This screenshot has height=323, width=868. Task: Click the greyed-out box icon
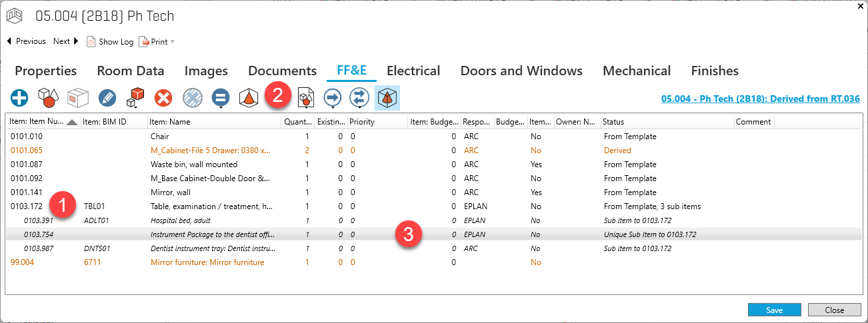point(78,99)
